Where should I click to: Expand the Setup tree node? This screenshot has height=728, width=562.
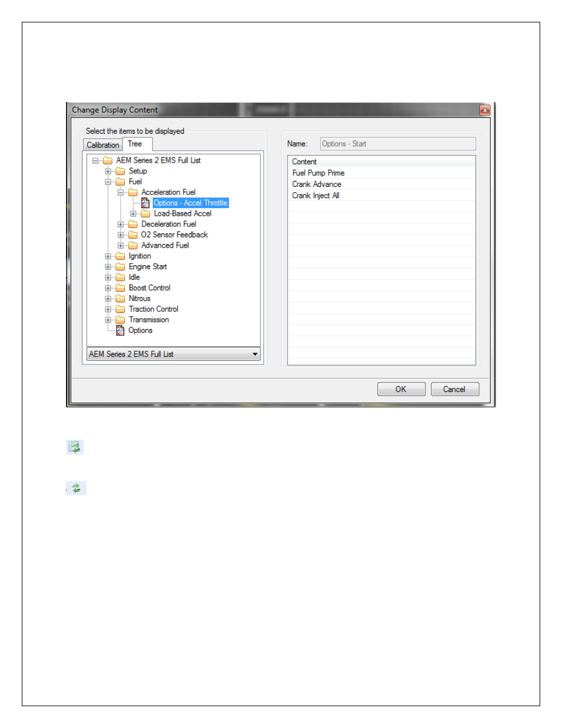pos(108,171)
